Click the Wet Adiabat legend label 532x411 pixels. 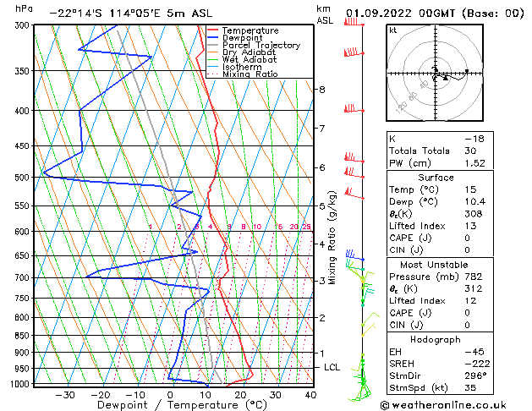250,60
